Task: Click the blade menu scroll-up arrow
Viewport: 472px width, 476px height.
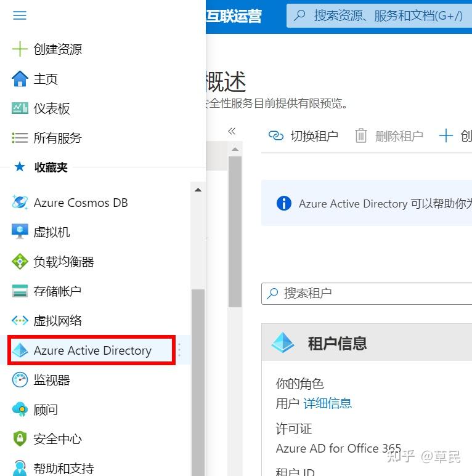Action: 235,149
